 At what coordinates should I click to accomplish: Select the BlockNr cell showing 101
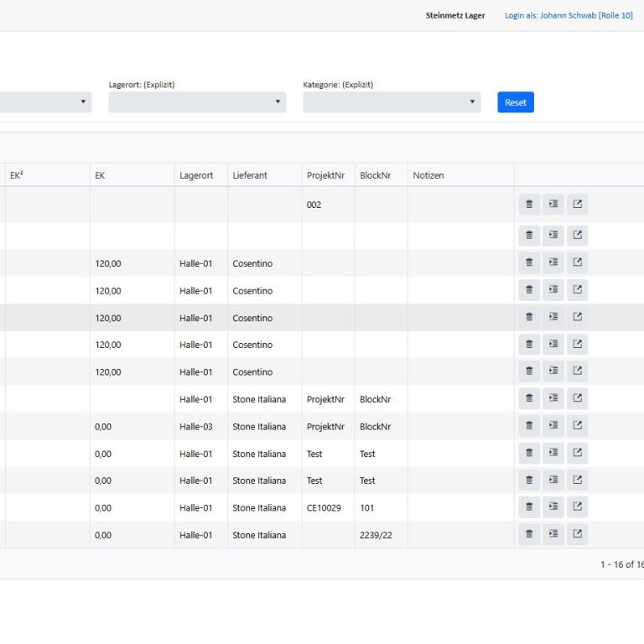click(382, 507)
